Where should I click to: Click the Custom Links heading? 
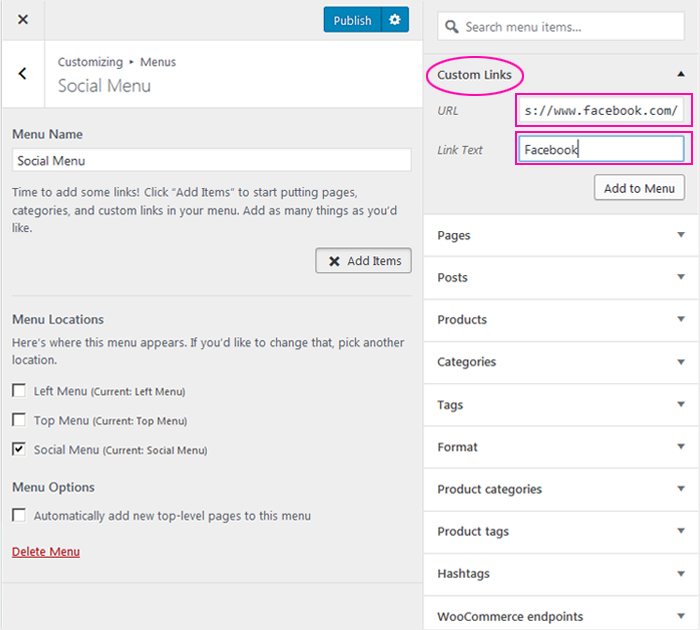tap(474, 75)
